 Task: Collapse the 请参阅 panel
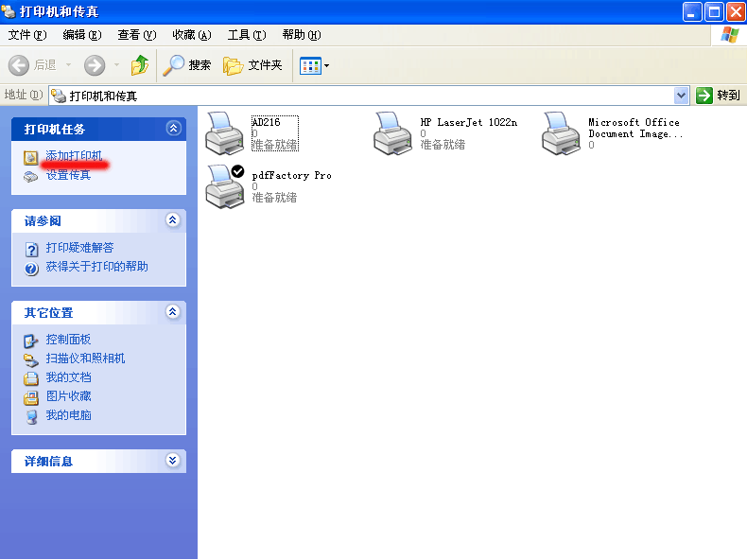pyautogui.click(x=173, y=219)
